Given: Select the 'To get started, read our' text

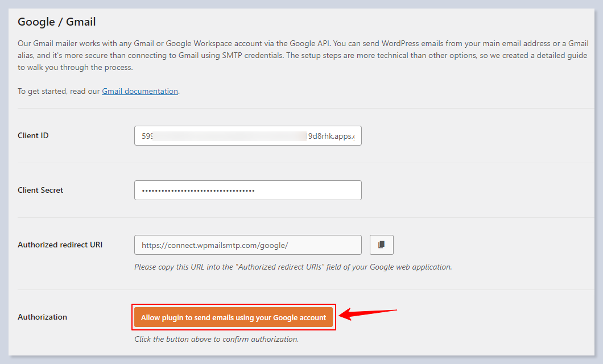Looking at the screenshot, I should 59,91.
